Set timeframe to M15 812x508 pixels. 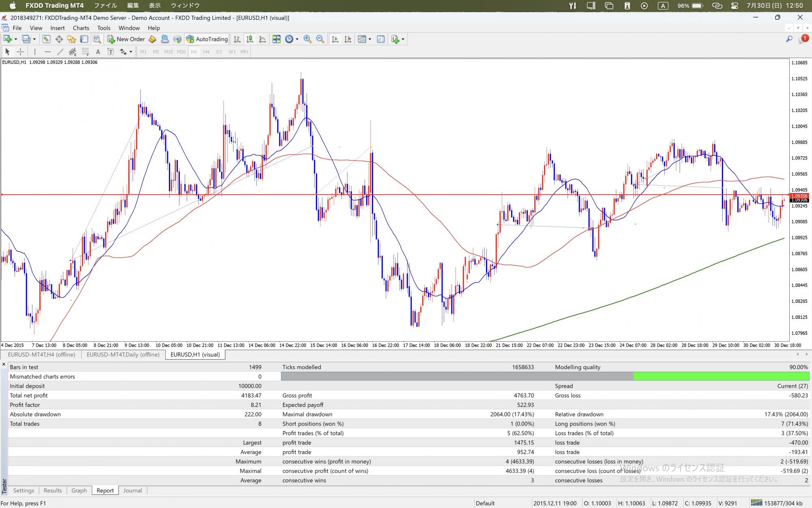pyautogui.click(x=168, y=52)
